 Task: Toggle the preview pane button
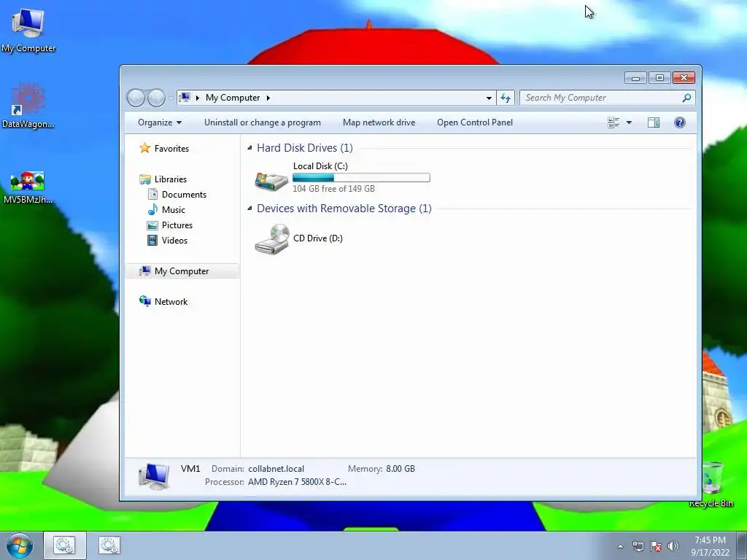654,122
